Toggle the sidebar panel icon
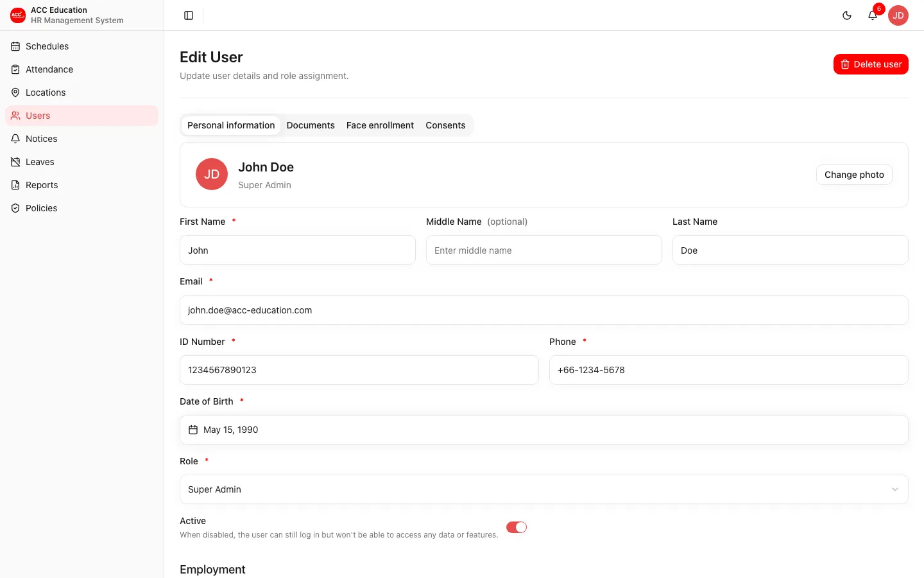The image size is (924, 578). pos(189,15)
